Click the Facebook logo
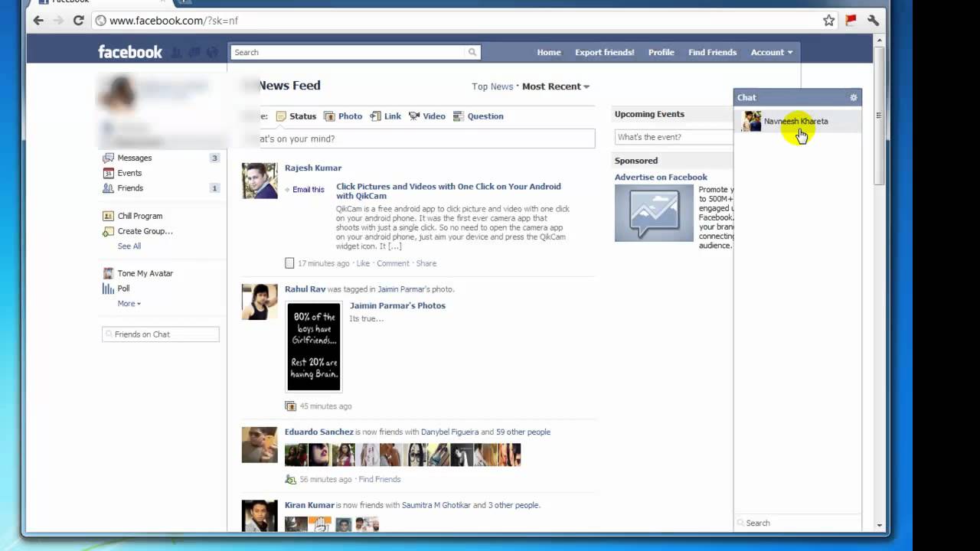Viewport: 980px width, 551px height. click(130, 52)
